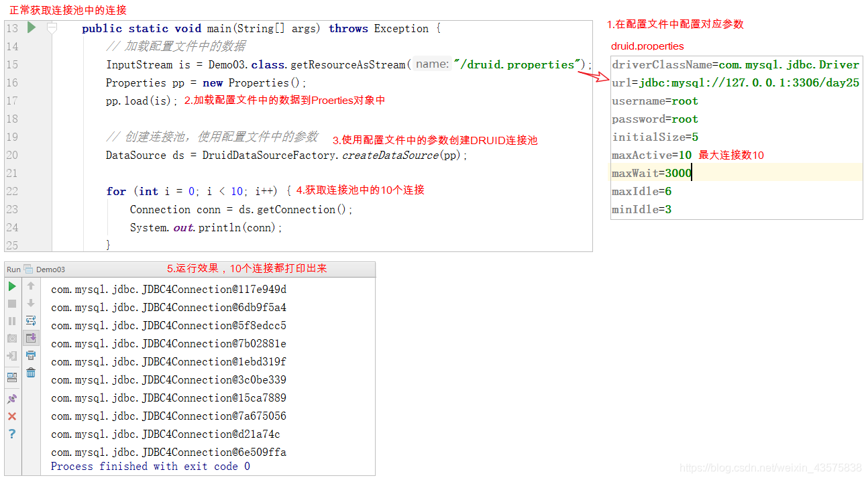Viewport: 868px width, 480px height.
Task: Click the Pause output icon in Run panel
Action: pyautogui.click(x=12, y=321)
